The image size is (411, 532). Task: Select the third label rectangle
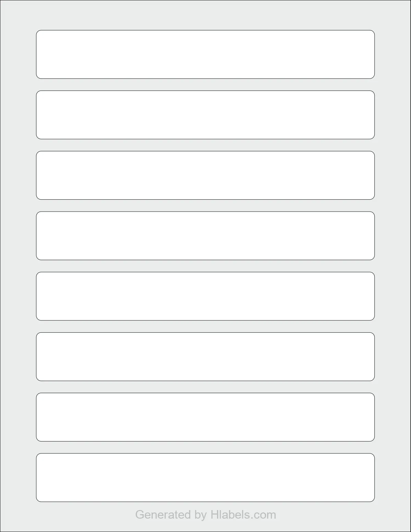click(205, 175)
